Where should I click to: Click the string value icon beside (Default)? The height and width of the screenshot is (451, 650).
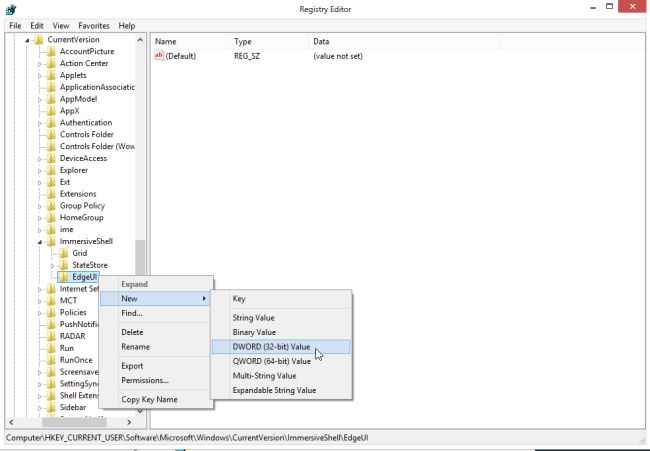click(159, 56)
